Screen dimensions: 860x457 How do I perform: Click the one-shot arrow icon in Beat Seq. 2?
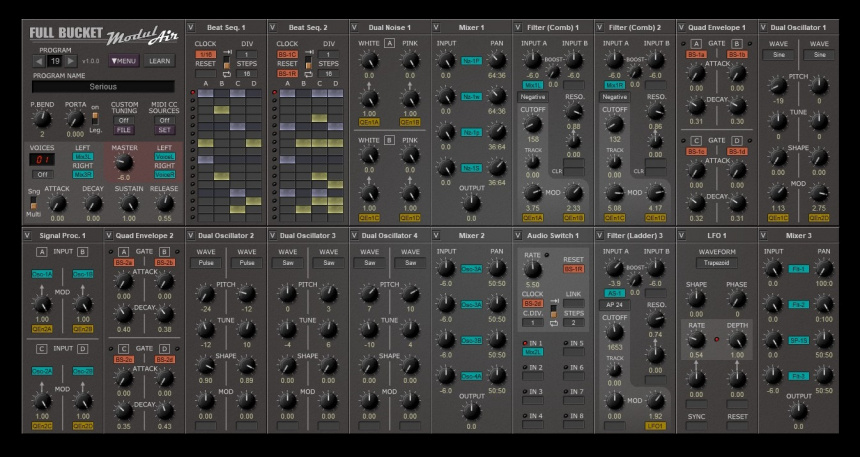tap(309, 52)
